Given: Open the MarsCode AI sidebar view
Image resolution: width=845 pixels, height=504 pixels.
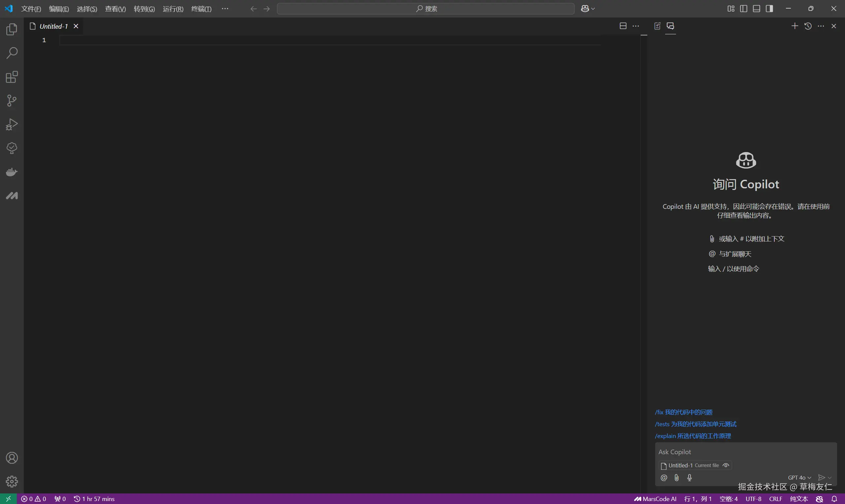Looking at the screenshot, I should (x=12, y=196).
